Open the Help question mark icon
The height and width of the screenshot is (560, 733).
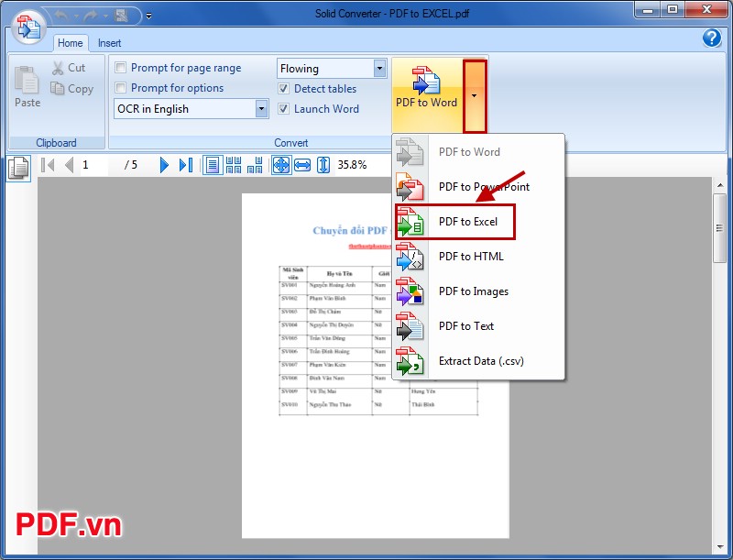(712, 38)
